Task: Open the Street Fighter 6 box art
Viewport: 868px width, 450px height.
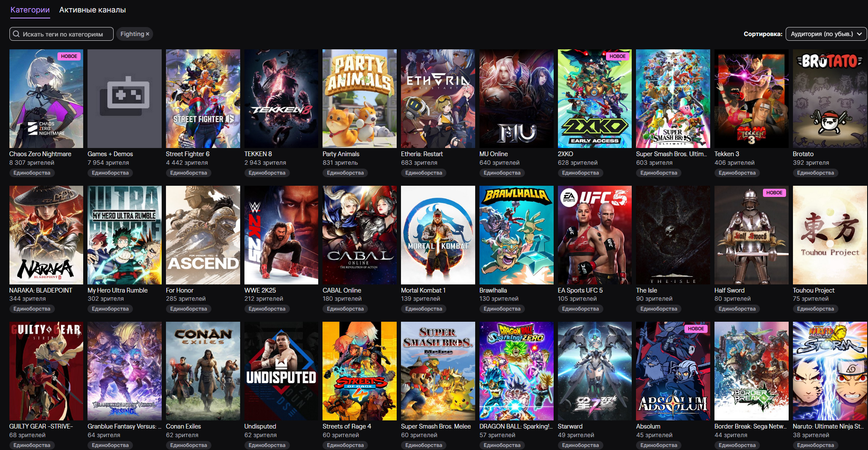Action: pos(203,99)
